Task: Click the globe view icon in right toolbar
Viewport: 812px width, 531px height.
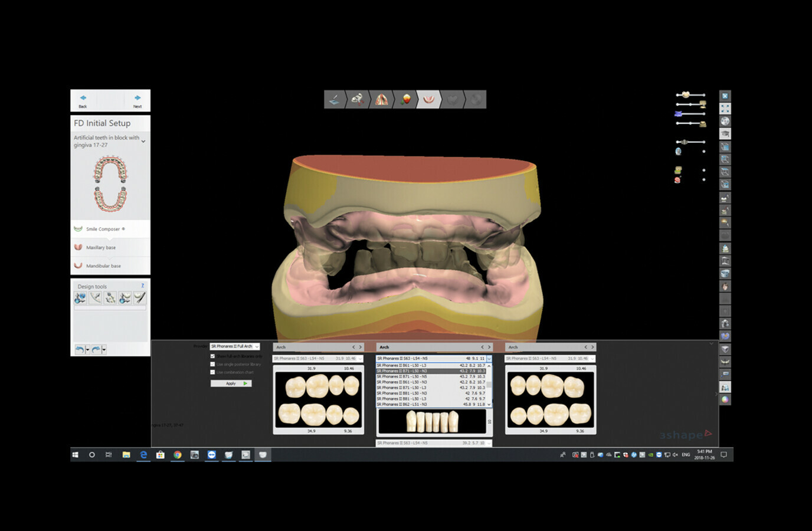Action: click(725, 120)
